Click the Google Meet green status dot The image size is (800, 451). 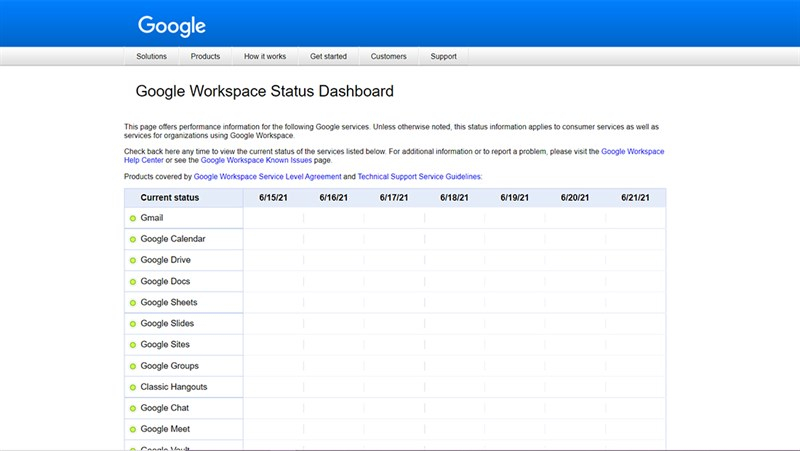[x=133, y=430]
